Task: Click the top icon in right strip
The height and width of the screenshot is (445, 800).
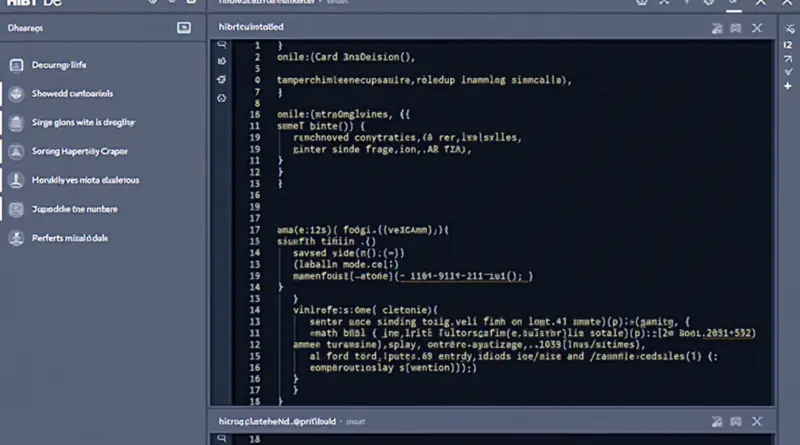Action: (x=787, y=29)
